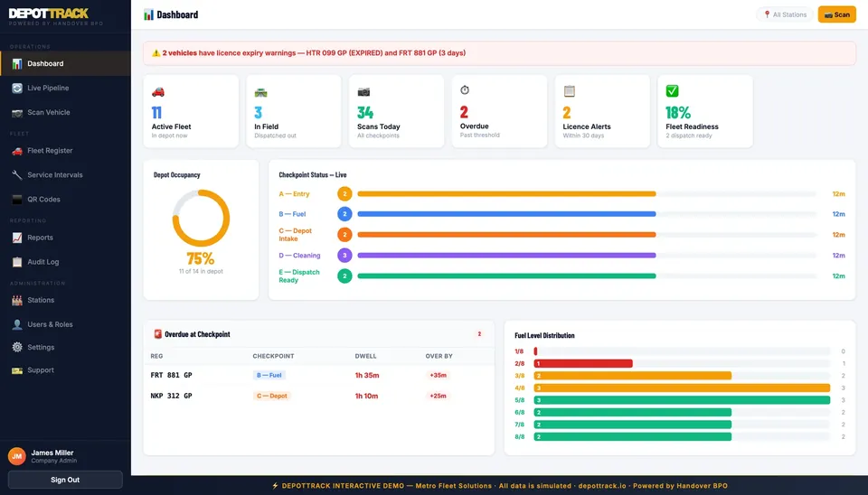
Task: Click the A — Entry count badge
Action: tap(344, 194)
